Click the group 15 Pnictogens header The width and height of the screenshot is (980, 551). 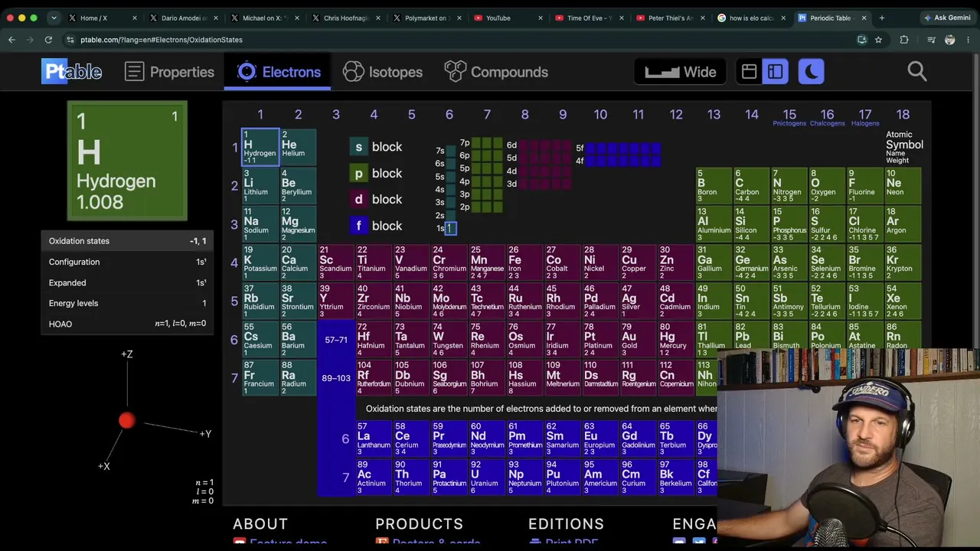pyautogui.click(x=789, y=116)
